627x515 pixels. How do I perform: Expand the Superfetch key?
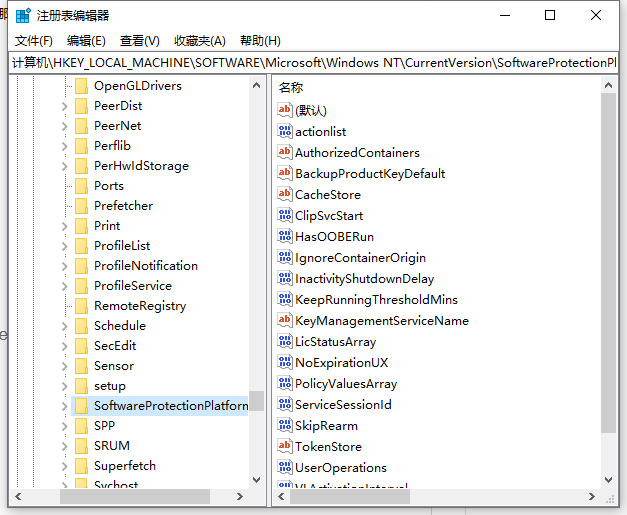click(x=65, y=466)
